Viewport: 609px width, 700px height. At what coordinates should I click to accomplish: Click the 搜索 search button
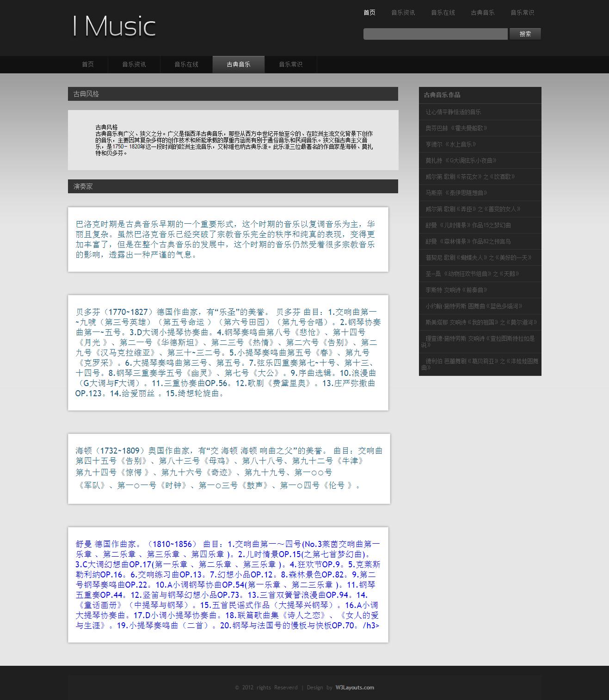pyautogui.click(x=525, y=34)
